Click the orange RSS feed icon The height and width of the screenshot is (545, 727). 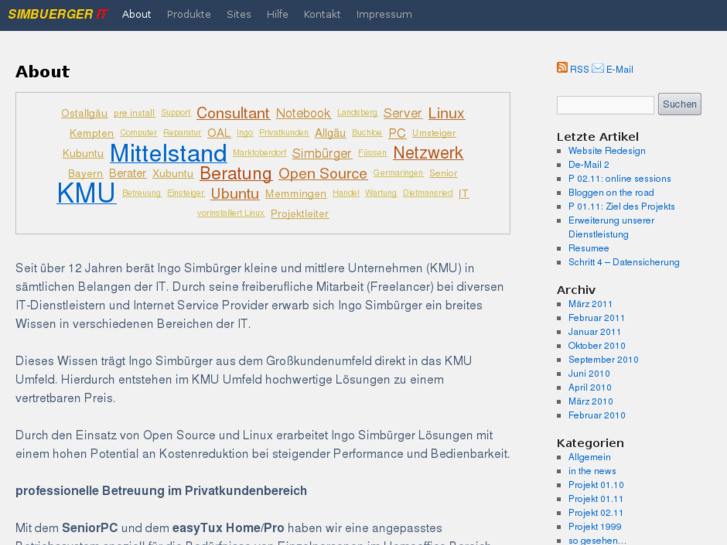point(562,68)
